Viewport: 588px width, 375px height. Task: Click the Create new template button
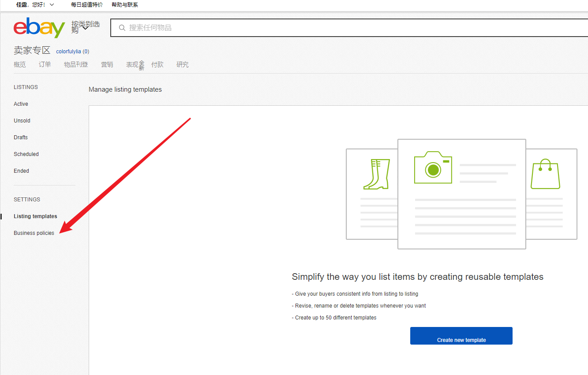(461, 336)
